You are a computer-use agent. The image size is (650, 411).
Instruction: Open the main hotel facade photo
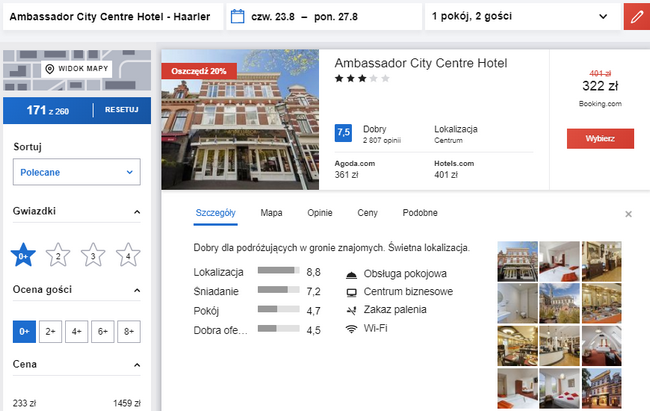[x=240, y=120]
